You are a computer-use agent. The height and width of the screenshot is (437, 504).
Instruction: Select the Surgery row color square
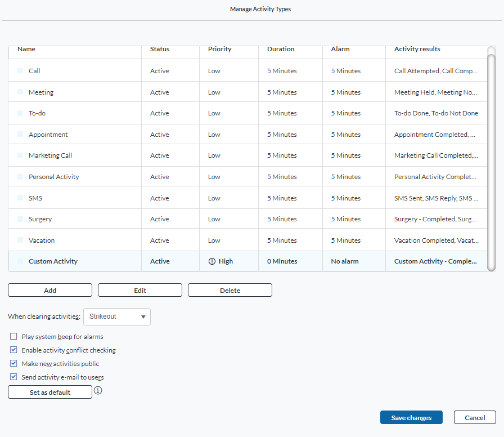(x=20, y=219)
